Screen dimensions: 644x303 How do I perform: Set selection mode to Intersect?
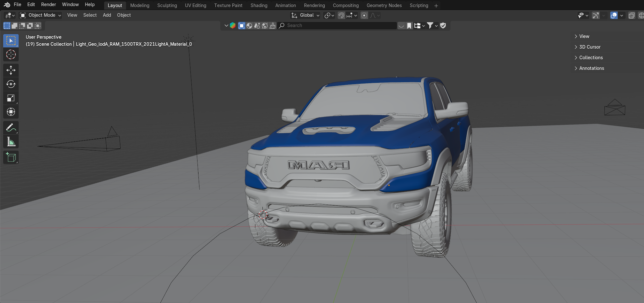[x=38, y=26]
